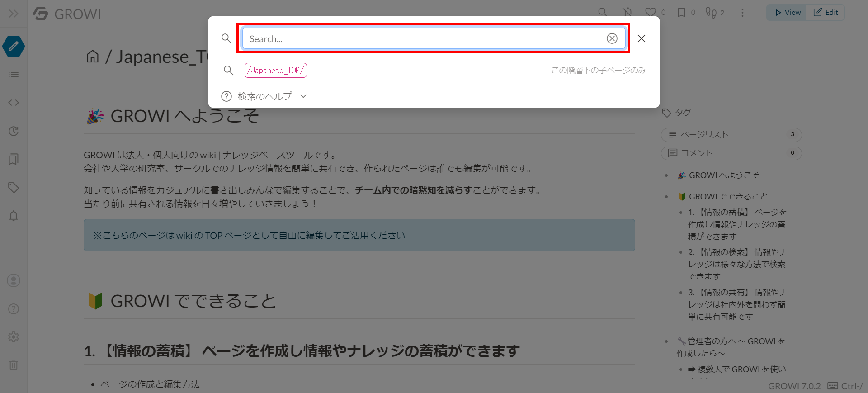Expand the sidebar with the double-chevron icon

(x=13, y=14)
